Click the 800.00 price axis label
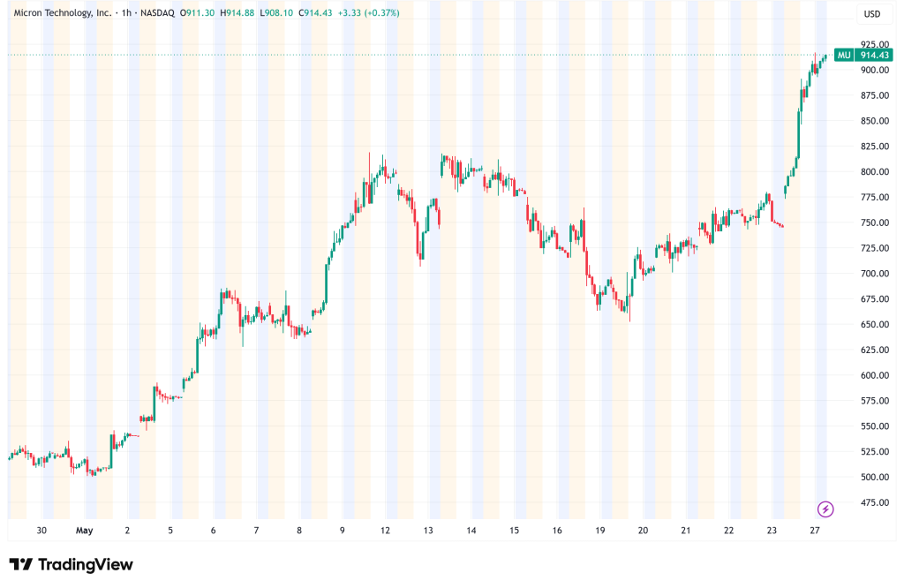This screenshot has height=588, width=904. pos(875,171)
